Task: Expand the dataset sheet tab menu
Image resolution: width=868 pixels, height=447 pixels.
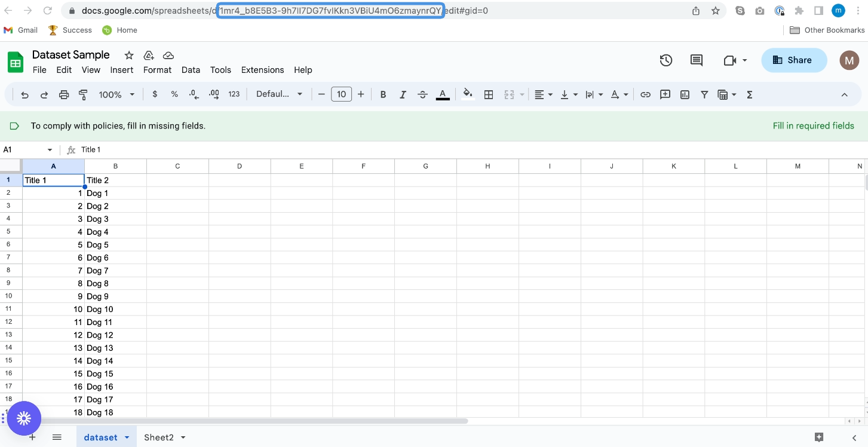Action: (x=126, y=437)
